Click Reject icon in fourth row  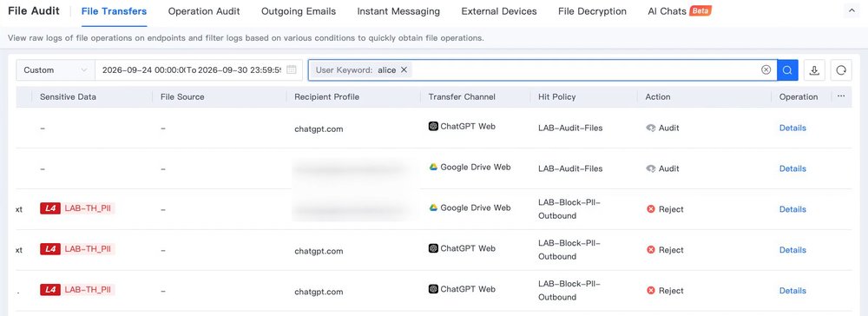coord(651,250)
